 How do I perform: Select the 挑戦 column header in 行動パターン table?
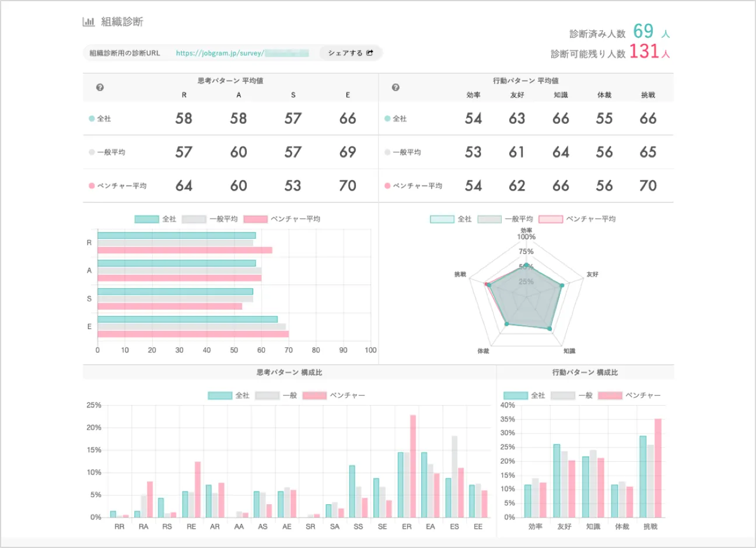tap(647, 95)
